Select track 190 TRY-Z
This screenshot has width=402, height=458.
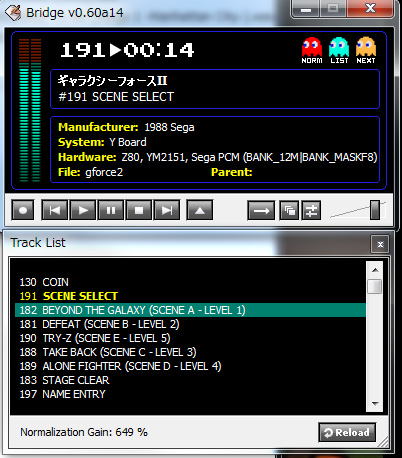190,338
